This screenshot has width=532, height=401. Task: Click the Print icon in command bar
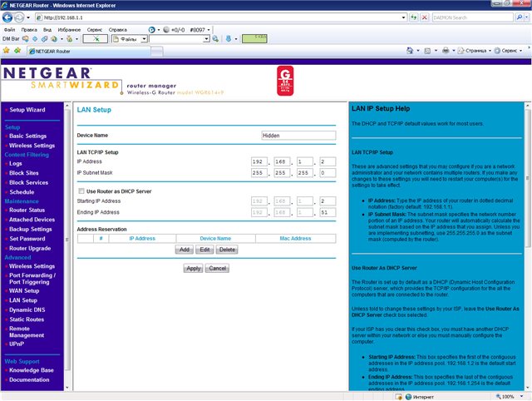coord(446,51)
